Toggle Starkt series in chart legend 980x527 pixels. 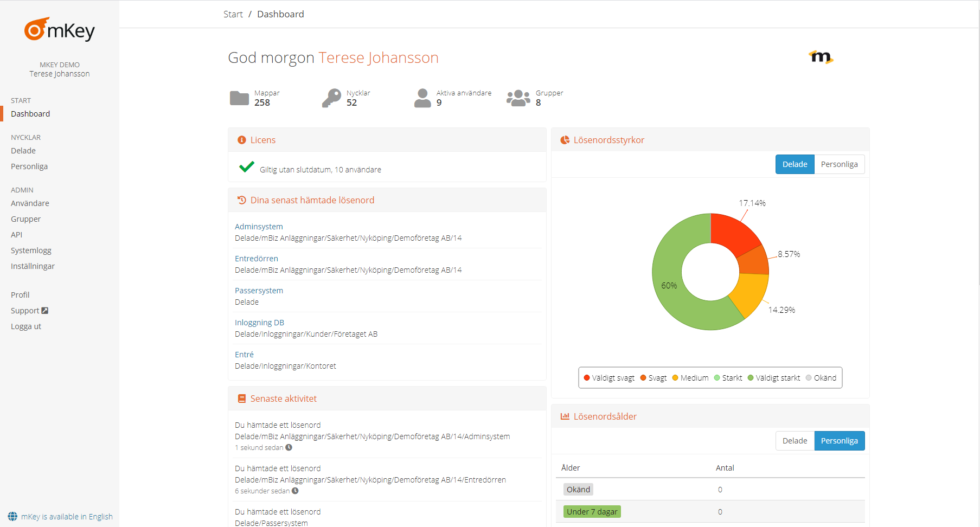pos(728,378)
